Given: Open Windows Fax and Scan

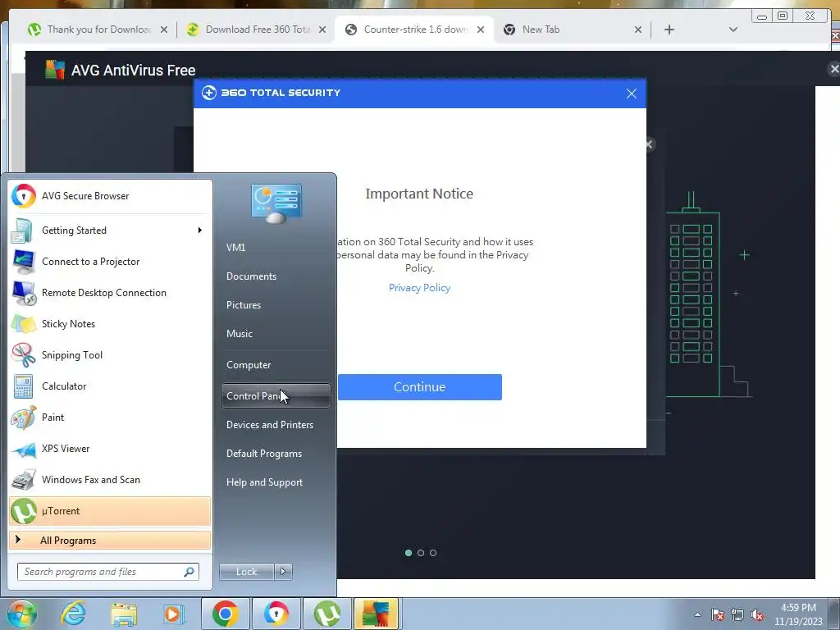Looking at the screenshot, I should 110,479.
